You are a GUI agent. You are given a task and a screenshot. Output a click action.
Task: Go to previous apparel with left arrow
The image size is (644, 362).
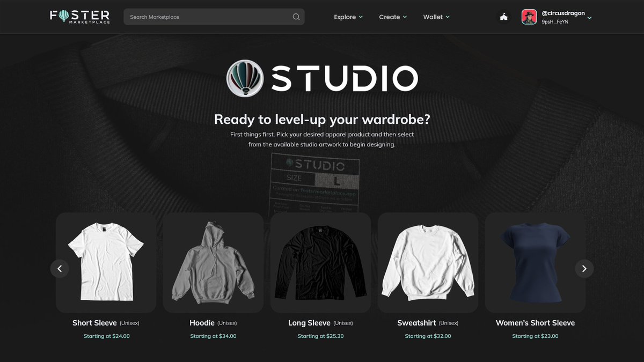pos(60,269)
